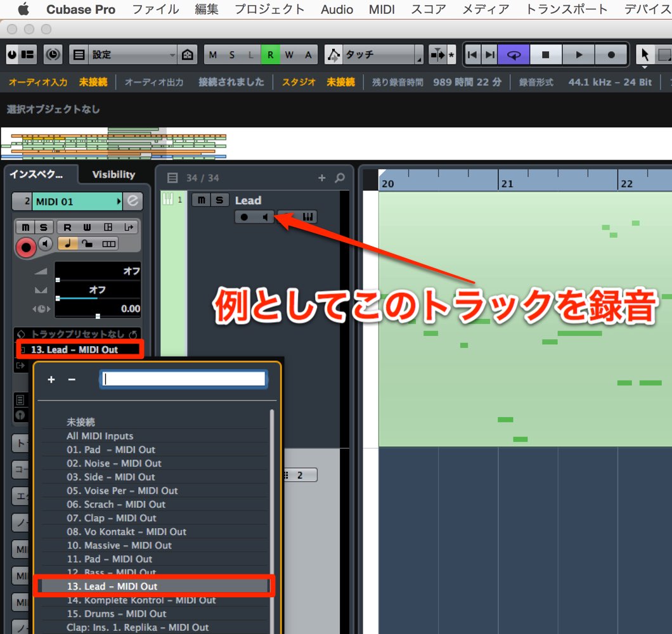Open the メディア menu

[x=486, y=10]
